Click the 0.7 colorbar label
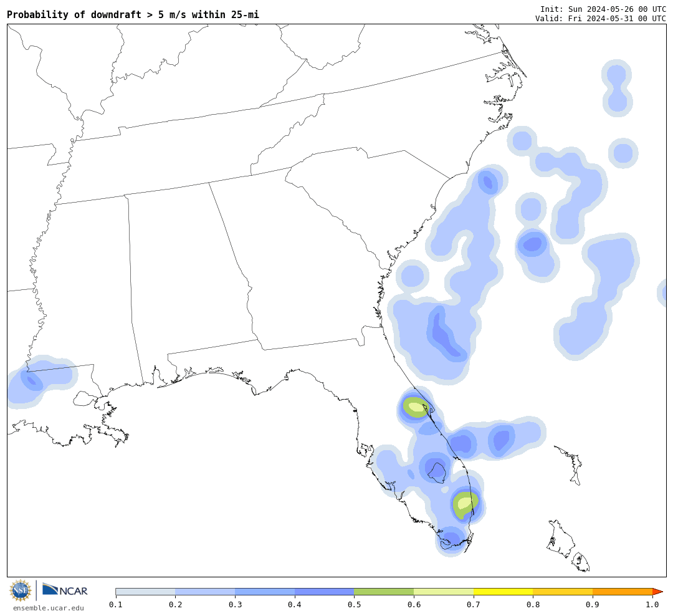 pos(474,605)
